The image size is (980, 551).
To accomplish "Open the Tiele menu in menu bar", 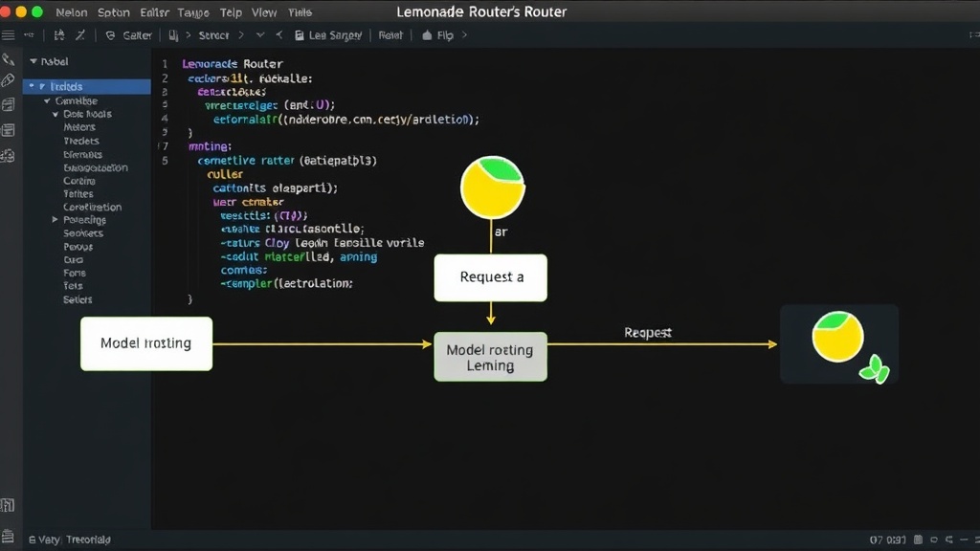I will tap(300, 12).
